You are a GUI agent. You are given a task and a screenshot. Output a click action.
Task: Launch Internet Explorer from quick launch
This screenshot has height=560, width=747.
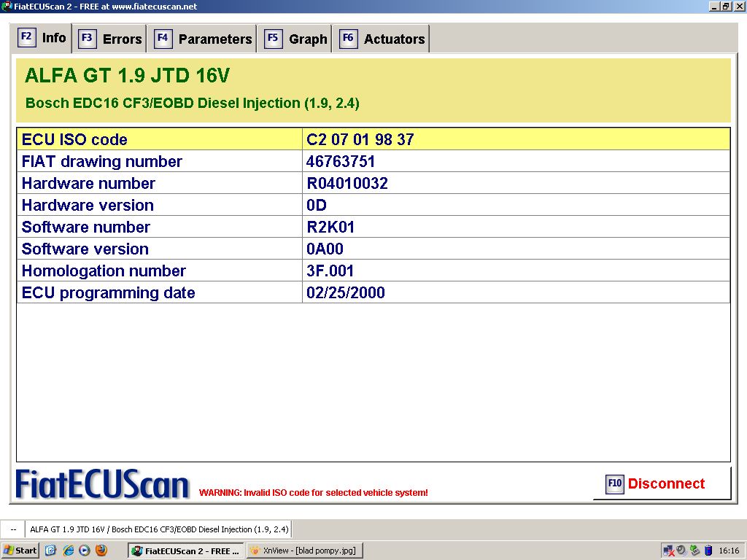pyautogui.click(x=69, y=551)
